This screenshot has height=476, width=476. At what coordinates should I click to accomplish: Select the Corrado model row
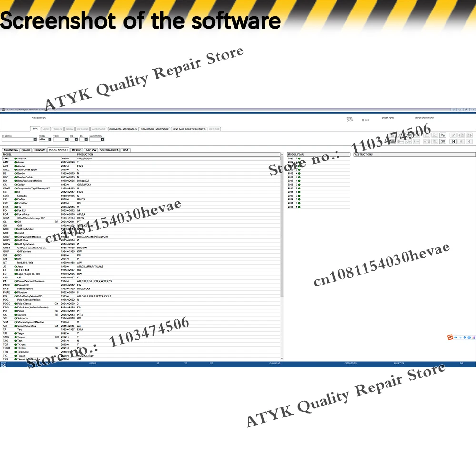141,196
